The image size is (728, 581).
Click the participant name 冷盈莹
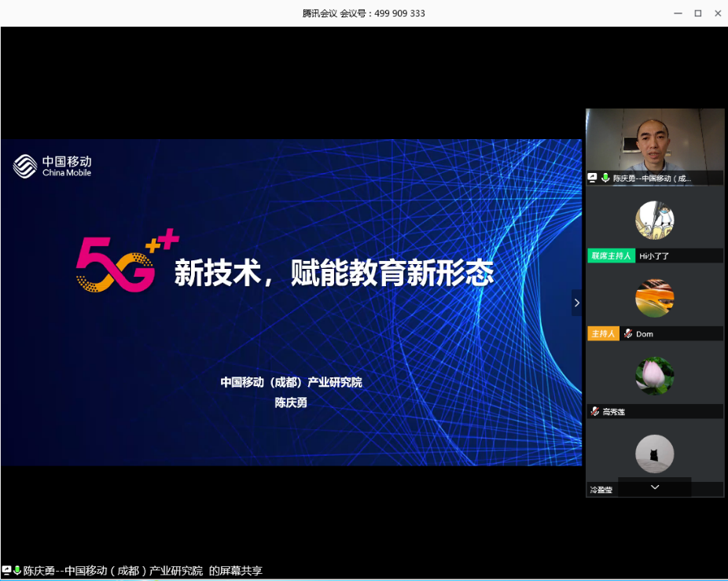pos(601,490)
